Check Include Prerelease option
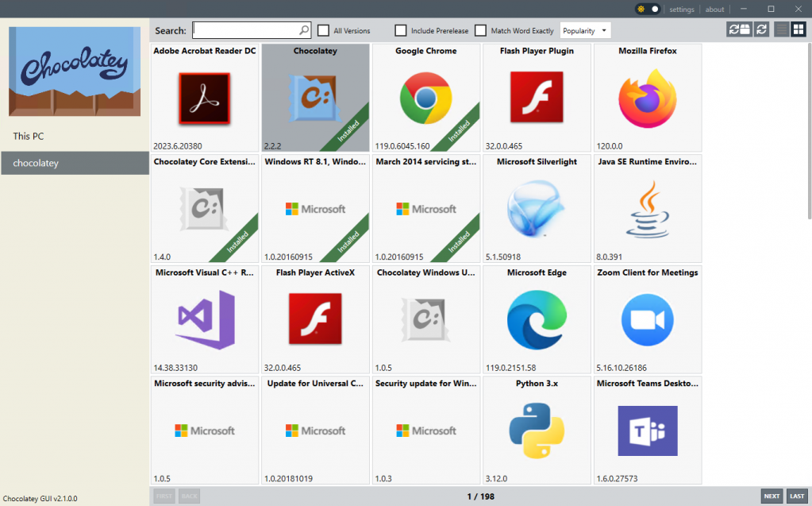 [400, 31]
